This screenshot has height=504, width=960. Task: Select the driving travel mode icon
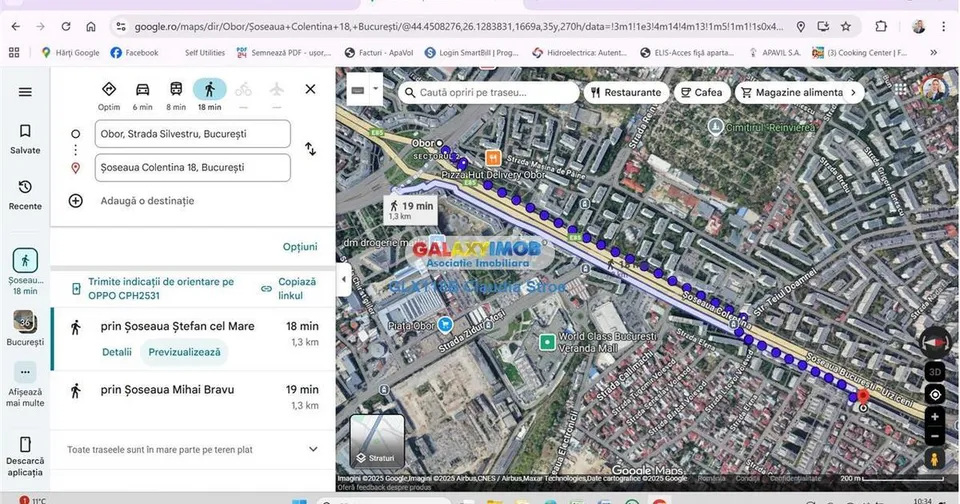tap(142, 89)
